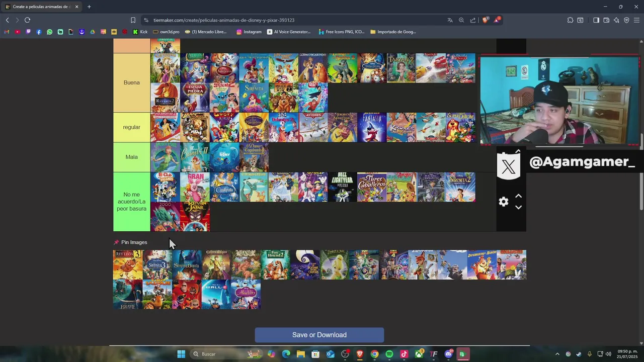Select the Brave movie poster

pos(128,294)
